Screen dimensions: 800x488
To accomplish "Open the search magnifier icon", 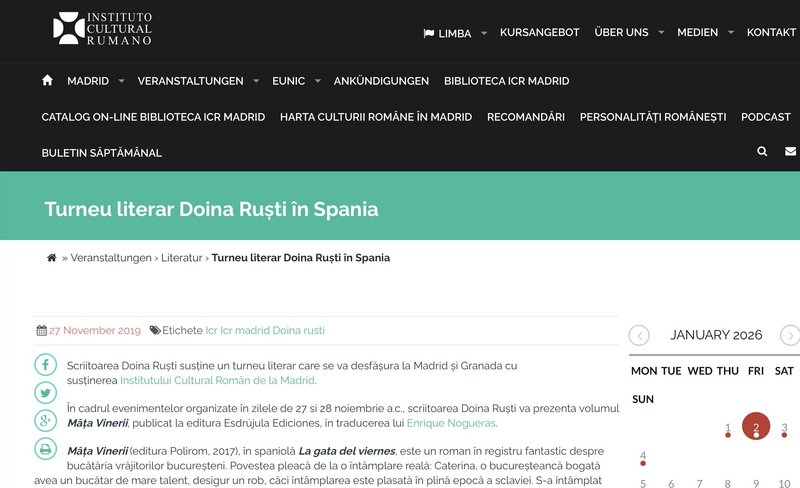I will tap(762, 152).
